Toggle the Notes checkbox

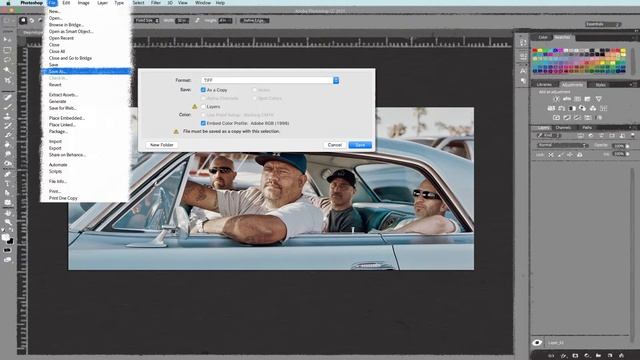point(254,90)
